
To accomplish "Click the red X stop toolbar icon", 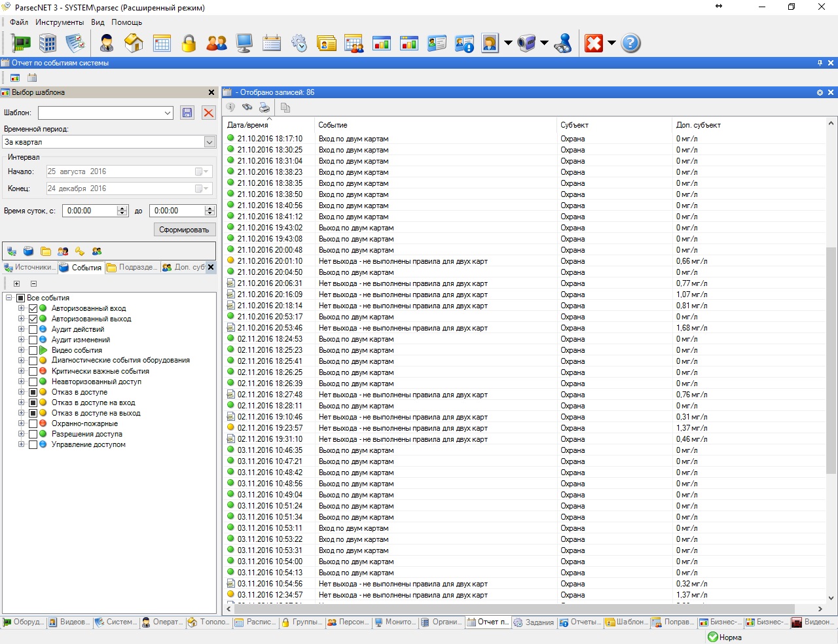I will (594, 43).
